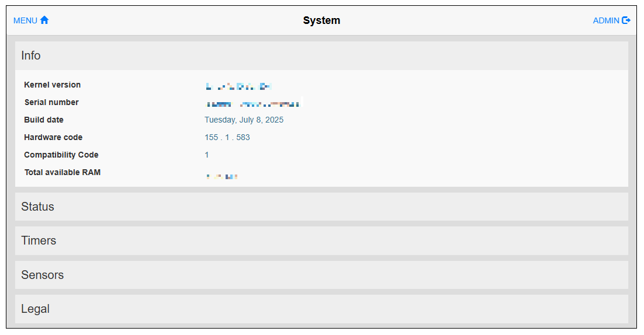Click the blurred serial number value
Viewport: 644px width, 335px height.
click(253, 104)
